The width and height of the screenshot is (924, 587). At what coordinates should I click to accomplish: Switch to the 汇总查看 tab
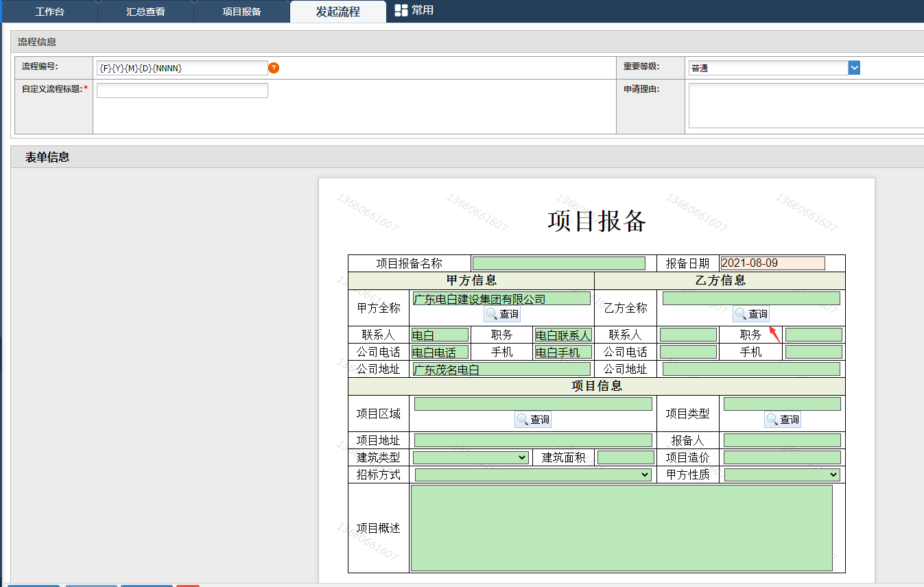point(145,12)
